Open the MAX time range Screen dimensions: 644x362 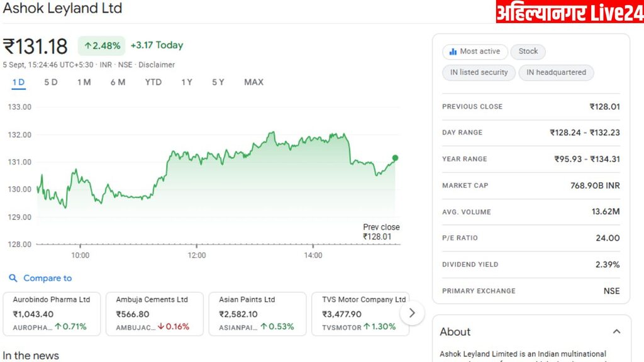click(x=253, y=82)
